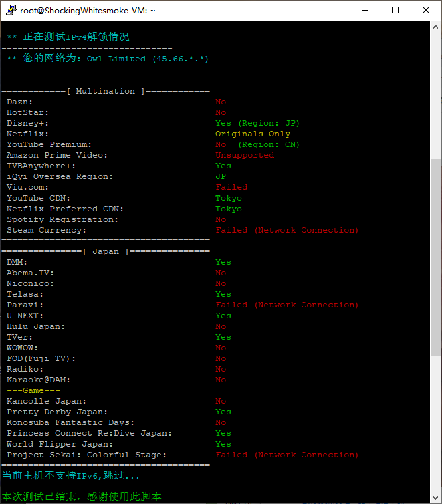Close the PuTTY terminal window
The height and width of the screenshot is (504, 442).
(x=425, y=10)
